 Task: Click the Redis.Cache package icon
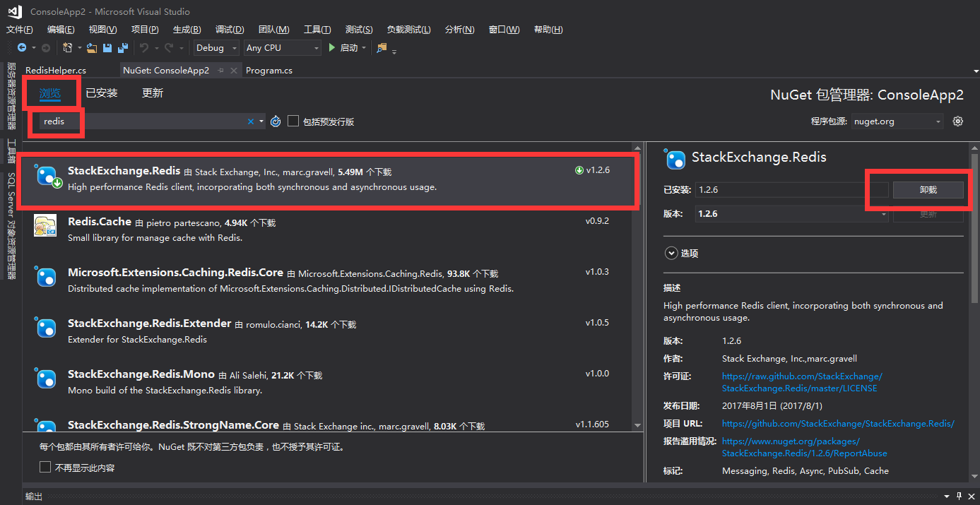[46, 226]
